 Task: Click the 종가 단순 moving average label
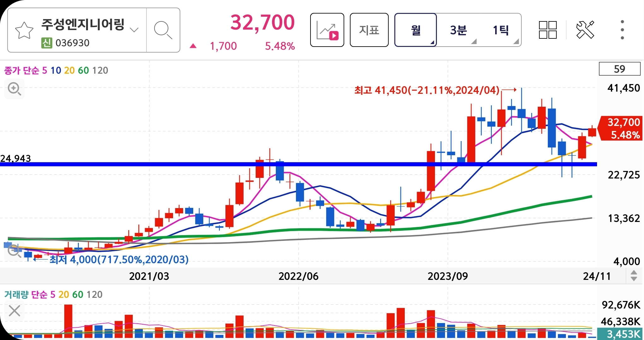(21, 70)
